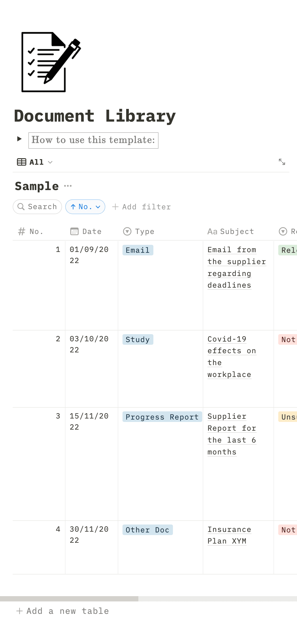
Task: Click the No. column hash icon
Action: (x=22, y=232)
